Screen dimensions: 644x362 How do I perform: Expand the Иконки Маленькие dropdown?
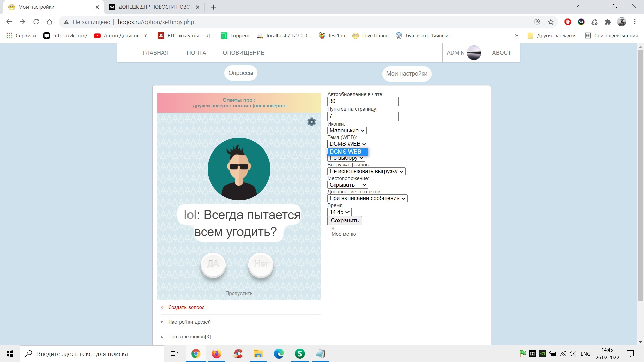pyautogui.click(x=346, y=130)
